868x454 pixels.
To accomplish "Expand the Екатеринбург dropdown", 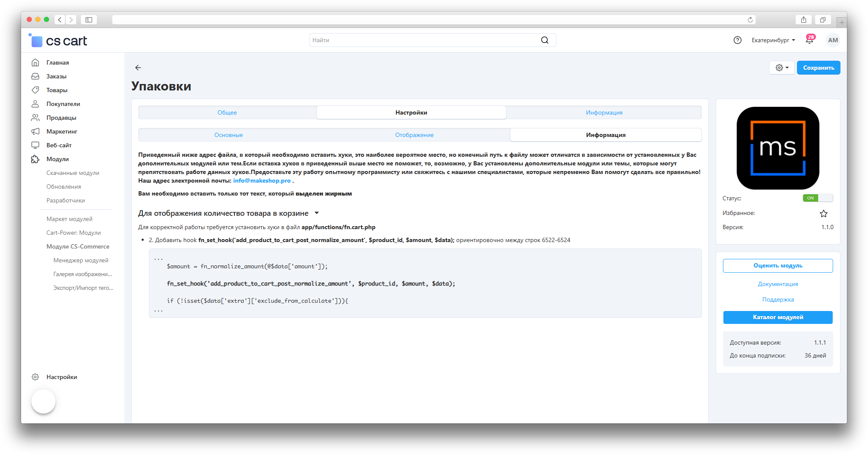I will click(x=773, y=40).
